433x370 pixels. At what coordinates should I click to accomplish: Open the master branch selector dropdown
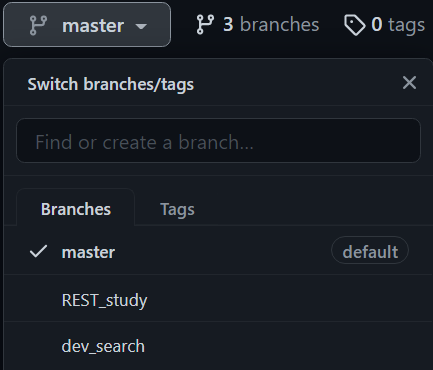(87, 25)
